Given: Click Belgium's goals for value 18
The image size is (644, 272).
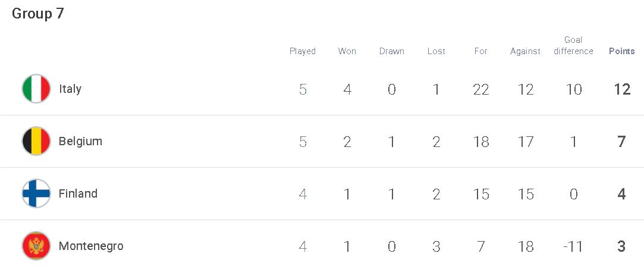Looking at the screenshot, I should tap(481, 141).
